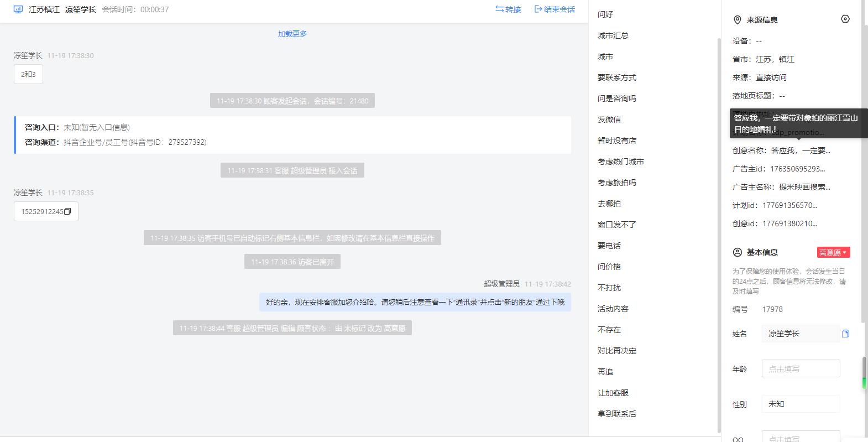Screen dimensions: 868x442
Task: Select quick reply 考虑旅拍吗
Action: click(x=617, y=183)
